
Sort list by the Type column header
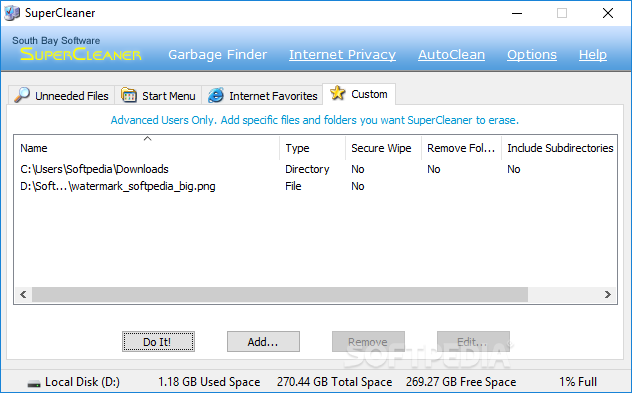tap(312, 148)
